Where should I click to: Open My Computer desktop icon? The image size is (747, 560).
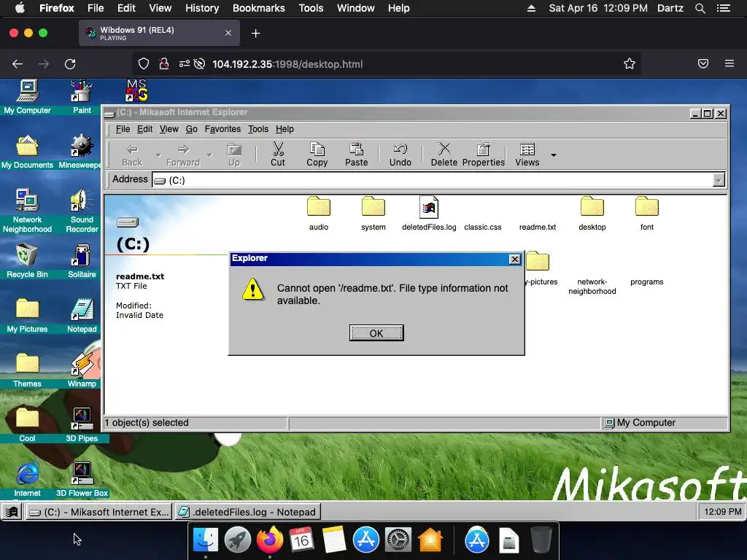(27, 97)
